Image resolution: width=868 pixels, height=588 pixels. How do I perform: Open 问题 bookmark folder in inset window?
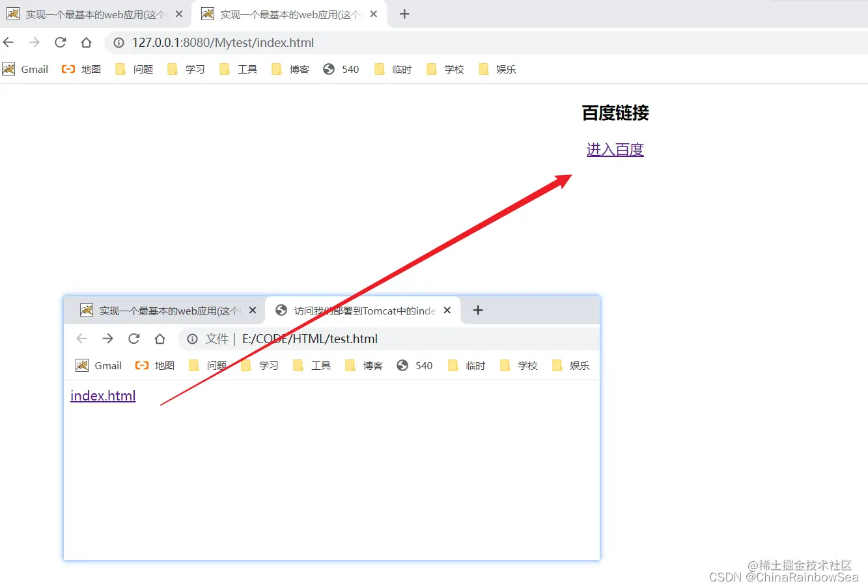208,365
